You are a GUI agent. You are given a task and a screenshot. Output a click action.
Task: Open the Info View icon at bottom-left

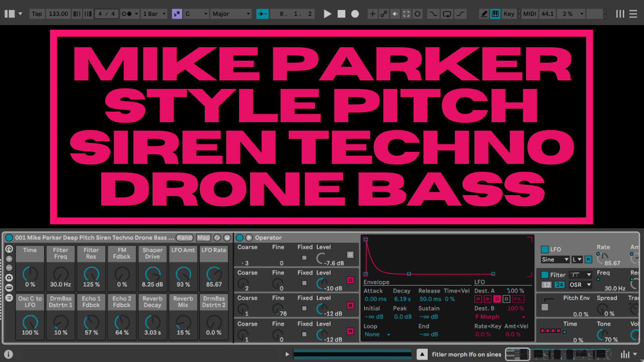click(9, 354)
